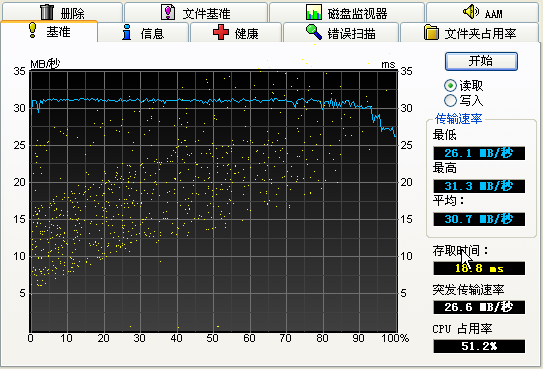Click the blue info icon on 信息 tab
Viewport: 543px width, 369px height.
point(127,32)
